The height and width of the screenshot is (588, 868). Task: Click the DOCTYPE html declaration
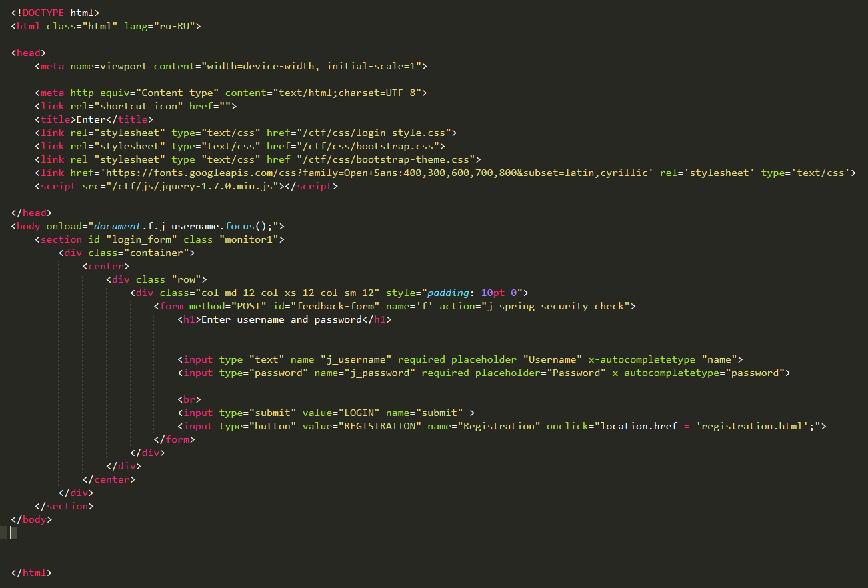point(55,13)
